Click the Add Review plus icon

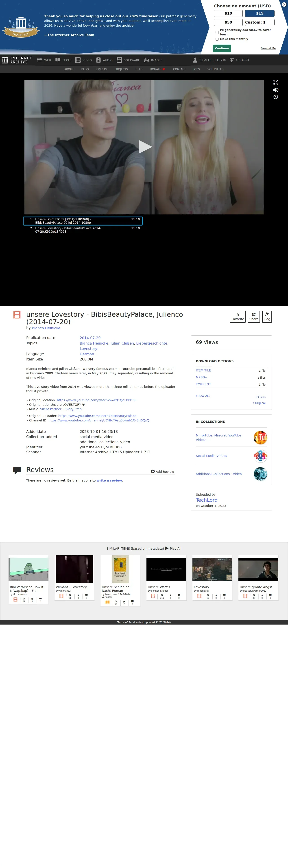(x=153, y=471)
